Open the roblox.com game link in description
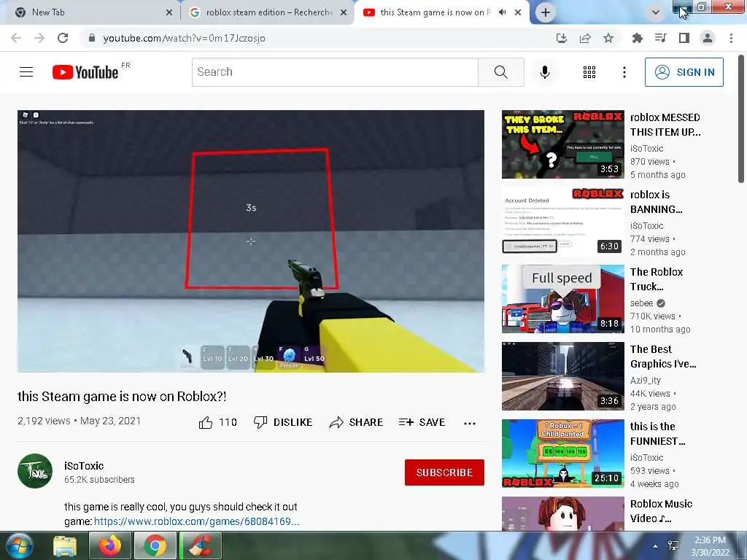Screen dimensions: 747x560 coord(197,521)
